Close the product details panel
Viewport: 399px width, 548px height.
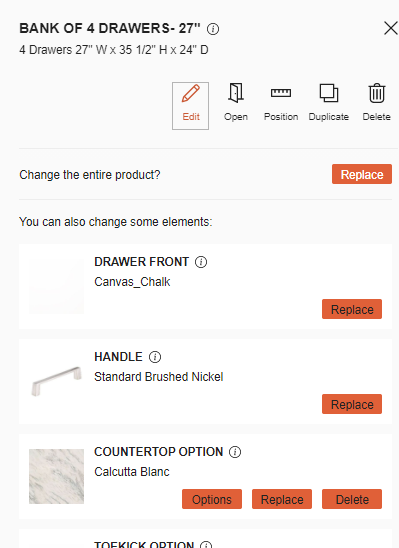pos(391,28)
